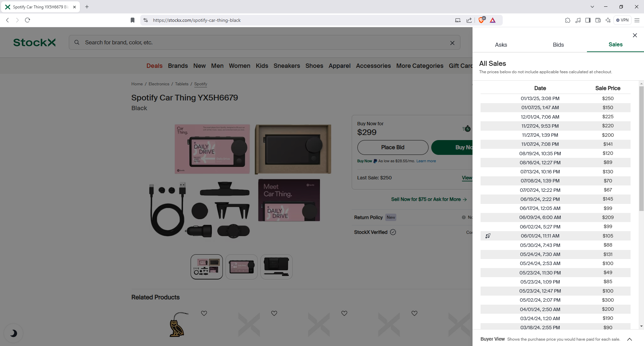Favorite the OVO owl related product

coord(204,313)
